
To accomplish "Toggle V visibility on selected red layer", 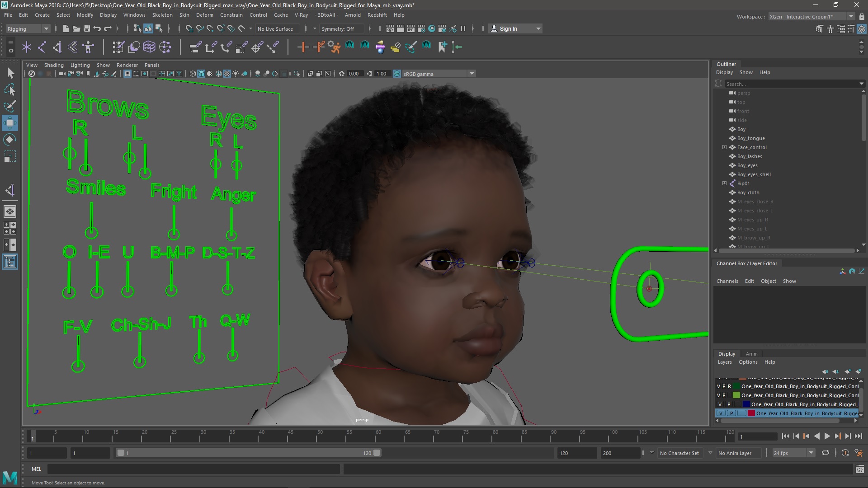I will pos(721,413).
